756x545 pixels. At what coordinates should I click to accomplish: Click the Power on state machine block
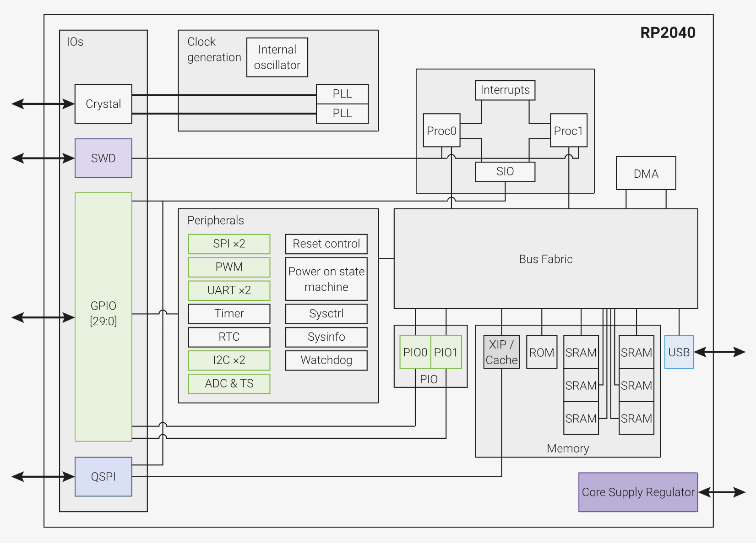click(x=326, y=279)
